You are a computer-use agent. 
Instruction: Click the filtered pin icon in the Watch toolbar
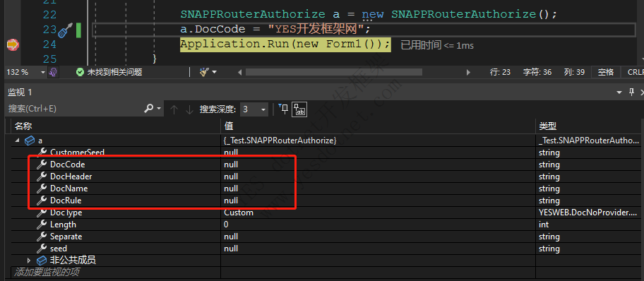coord(283,109)
